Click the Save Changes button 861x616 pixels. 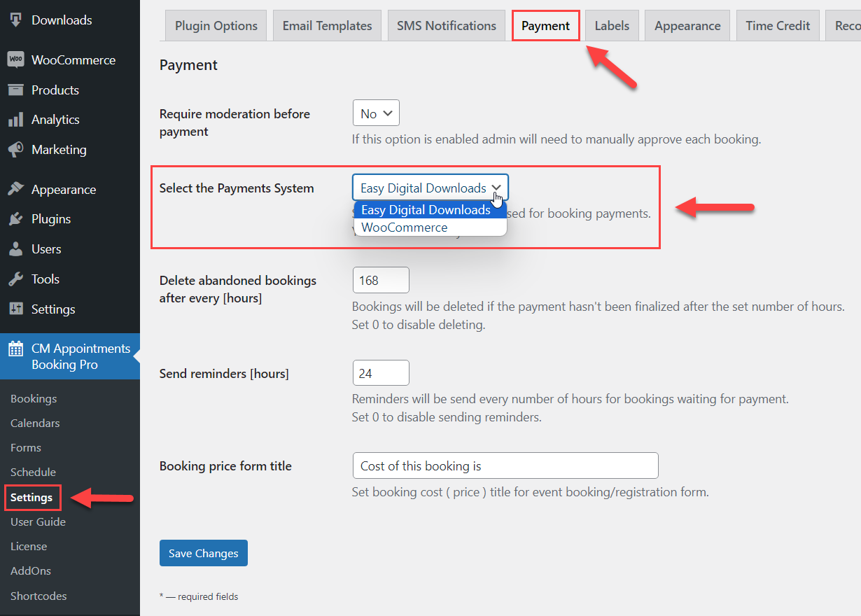(x=204, y=553)
